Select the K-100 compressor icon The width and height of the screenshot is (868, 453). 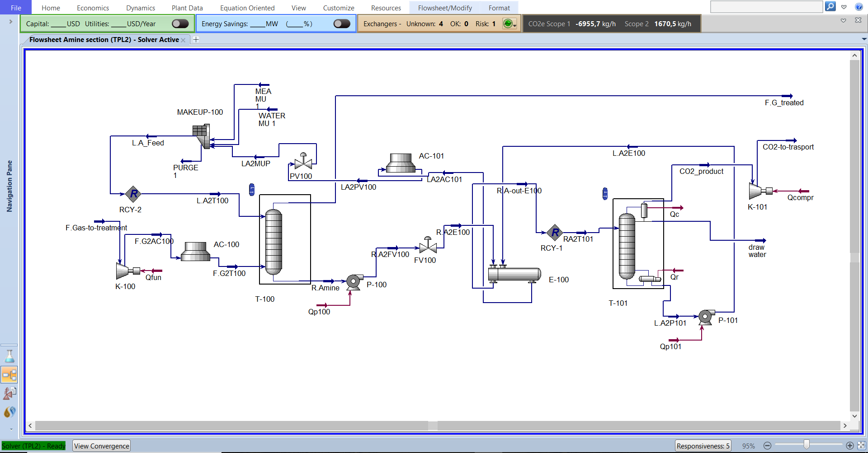[127, 271]
